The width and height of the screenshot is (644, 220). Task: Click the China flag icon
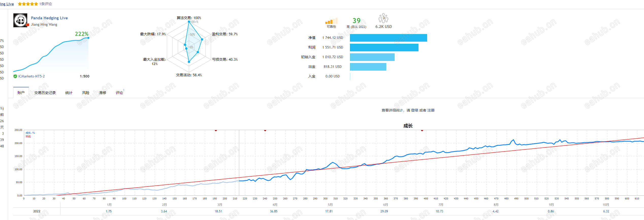click(x=27, y=25)
